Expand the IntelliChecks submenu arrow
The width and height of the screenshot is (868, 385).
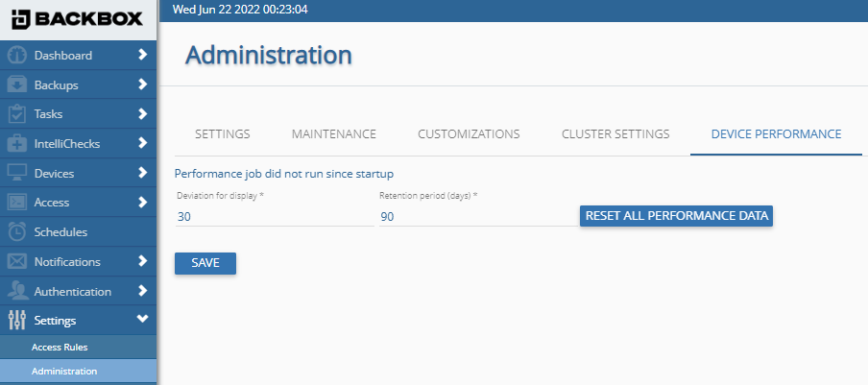142,144
